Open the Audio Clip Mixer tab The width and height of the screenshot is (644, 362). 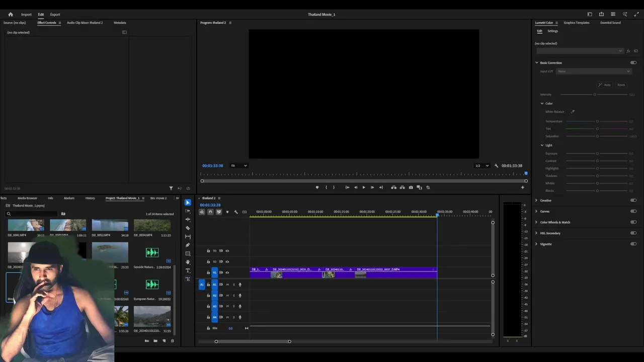[x=85, y=23]
